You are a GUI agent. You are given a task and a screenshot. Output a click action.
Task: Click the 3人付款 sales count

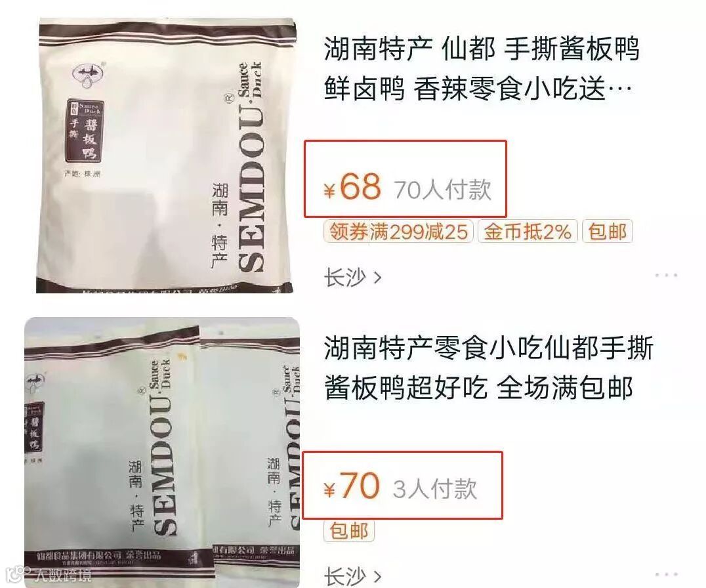[x=434, y=488]
